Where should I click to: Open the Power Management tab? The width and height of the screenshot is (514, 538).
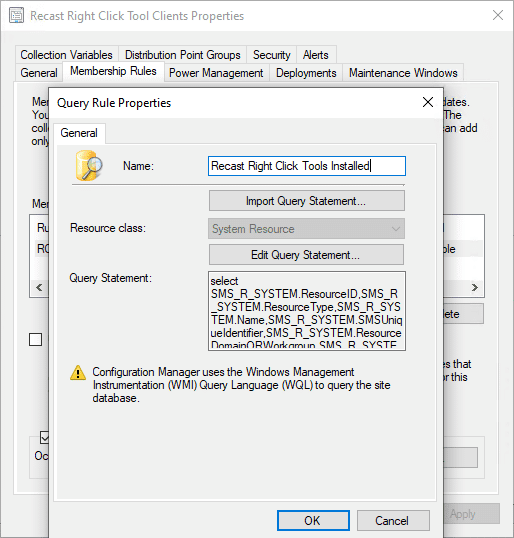coord(216,73)
